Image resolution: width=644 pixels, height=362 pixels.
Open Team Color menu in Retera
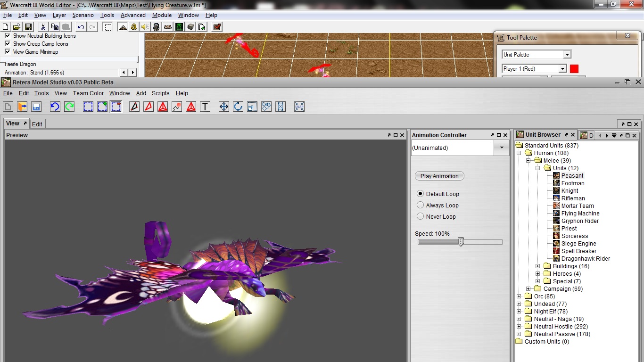pos(88,93)
